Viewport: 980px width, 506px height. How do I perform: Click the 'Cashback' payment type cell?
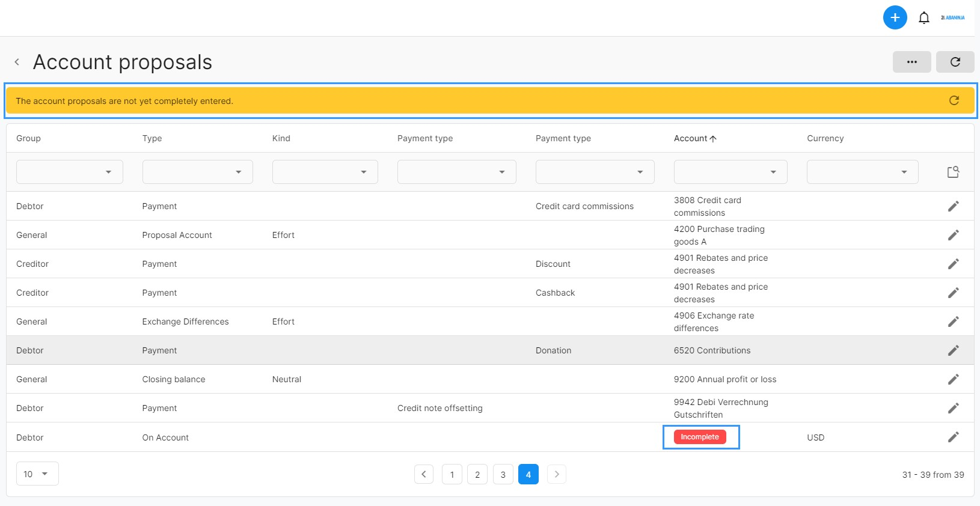click(556, 293)
